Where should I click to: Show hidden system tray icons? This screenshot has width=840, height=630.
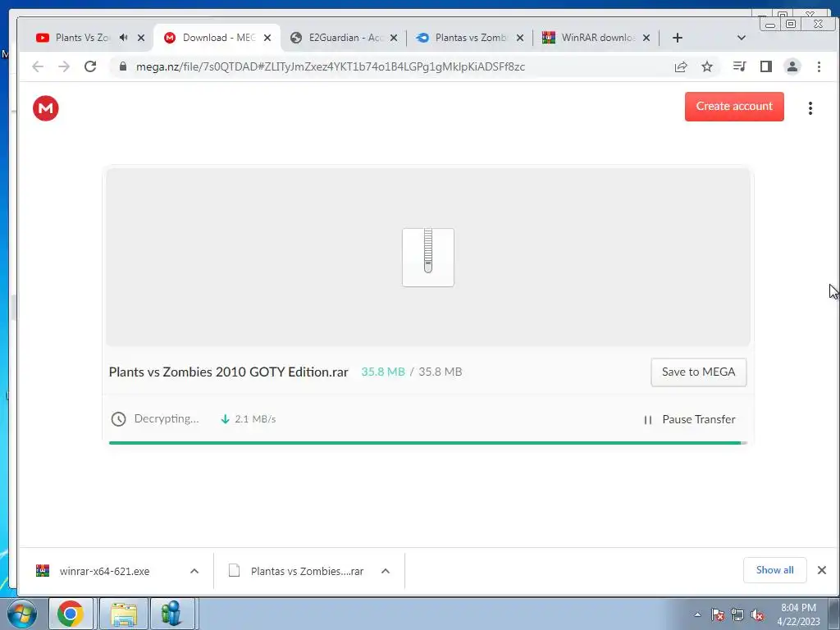(697, 614)
